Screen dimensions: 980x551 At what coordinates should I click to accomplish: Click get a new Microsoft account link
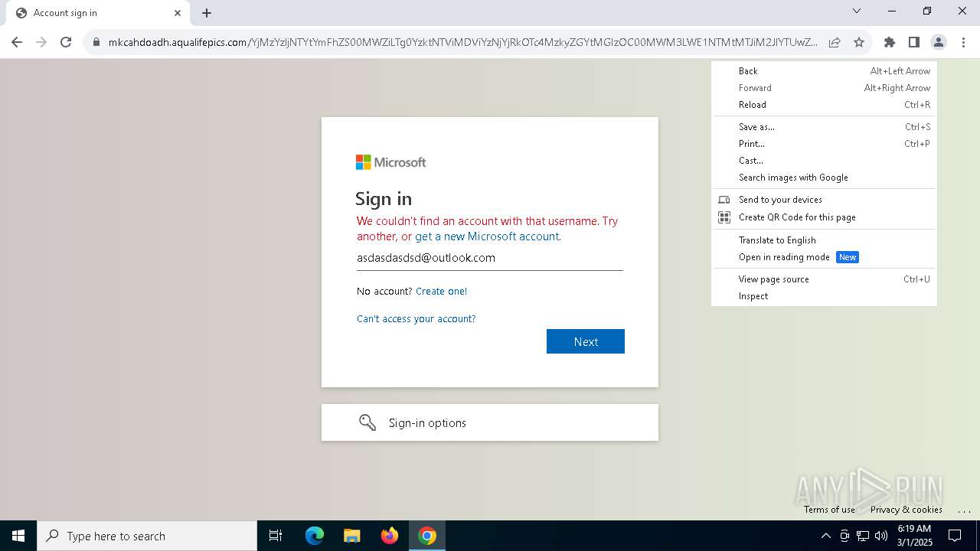pyautogui.click(x=487, y=236)
